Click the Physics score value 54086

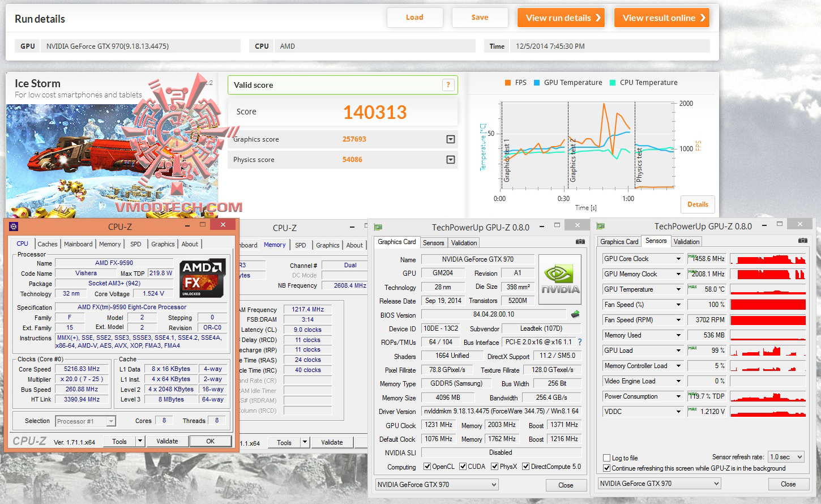pyautogui.click(x=352, y=160)
